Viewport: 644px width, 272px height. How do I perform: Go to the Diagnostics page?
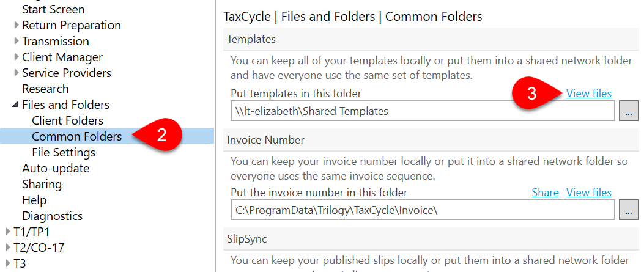pyautogui.click(x=53, y=216)
